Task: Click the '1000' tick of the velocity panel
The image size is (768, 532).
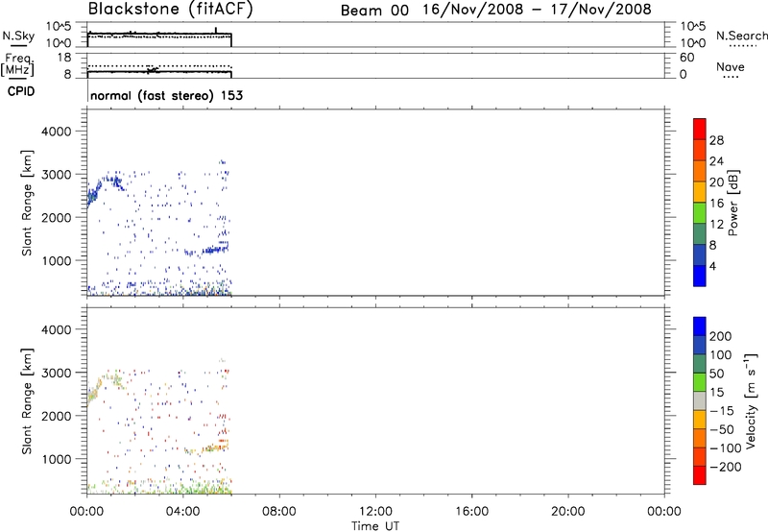Action: 57,459
